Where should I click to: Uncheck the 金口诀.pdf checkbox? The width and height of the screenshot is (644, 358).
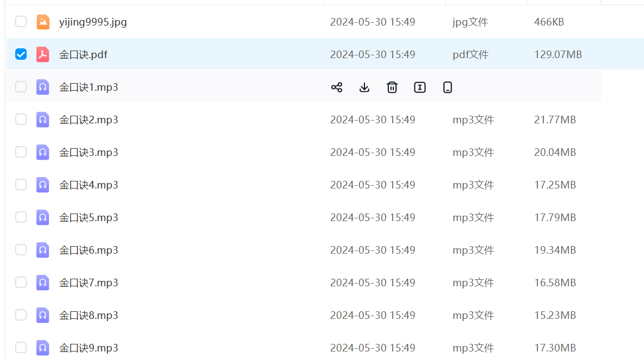click(21, 54)
